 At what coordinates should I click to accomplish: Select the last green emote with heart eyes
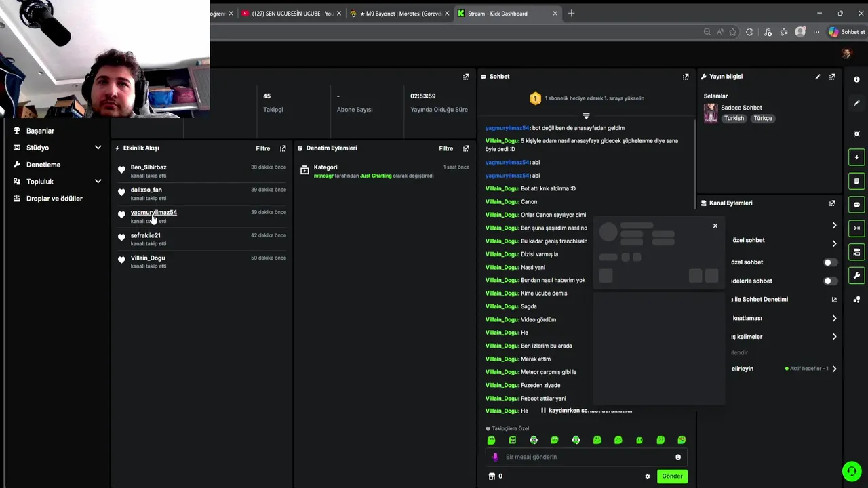coord(682,441)
